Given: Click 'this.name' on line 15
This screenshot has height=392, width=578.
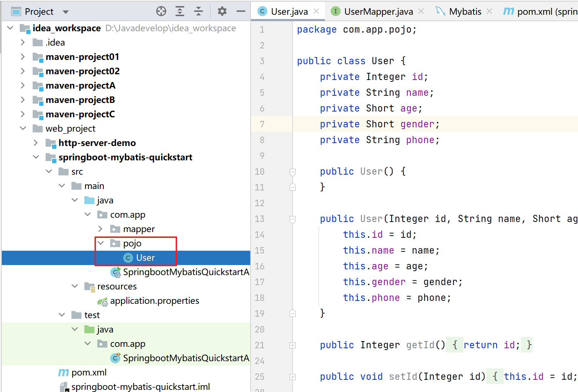Looking at the screenshot, I should click(368, 250).
